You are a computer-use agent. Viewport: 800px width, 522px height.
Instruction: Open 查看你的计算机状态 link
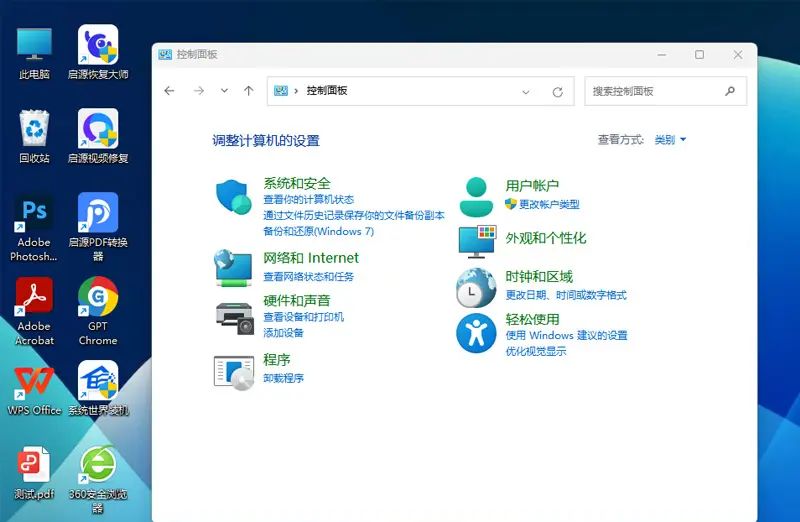click(x=309, y=200)
